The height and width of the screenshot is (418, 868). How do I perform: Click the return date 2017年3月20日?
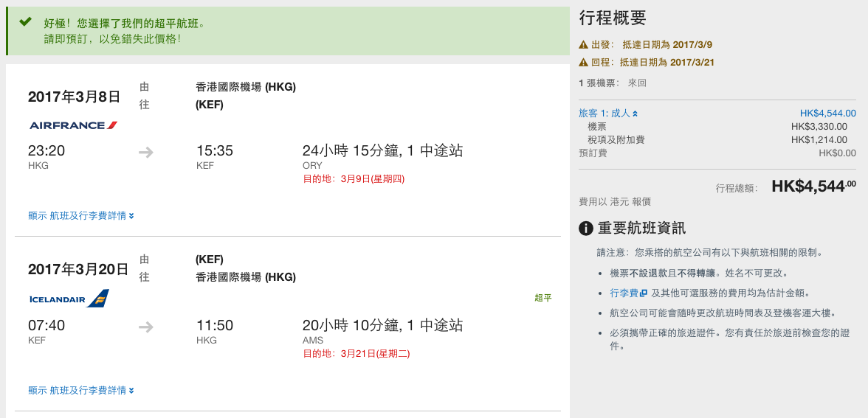[x=78, y=270]
